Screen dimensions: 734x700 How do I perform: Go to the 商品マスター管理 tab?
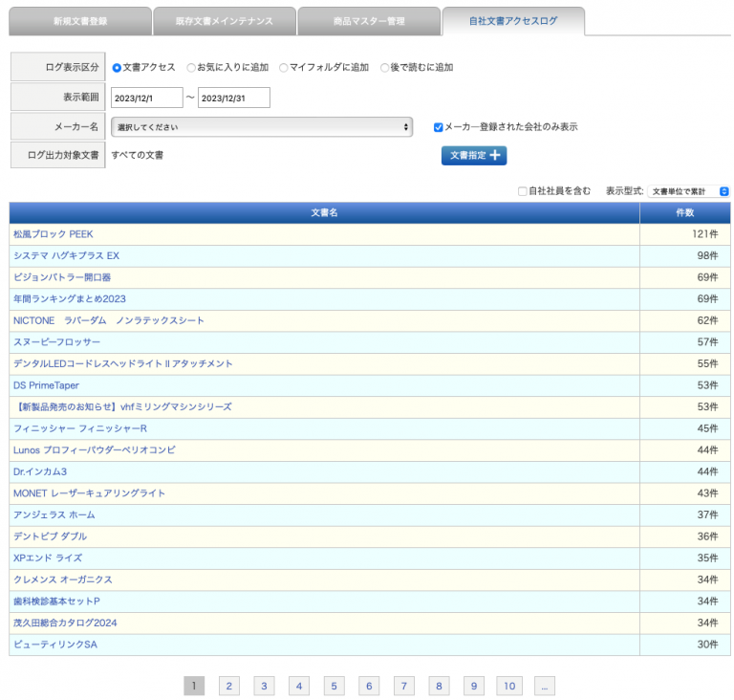pos(369,21)
